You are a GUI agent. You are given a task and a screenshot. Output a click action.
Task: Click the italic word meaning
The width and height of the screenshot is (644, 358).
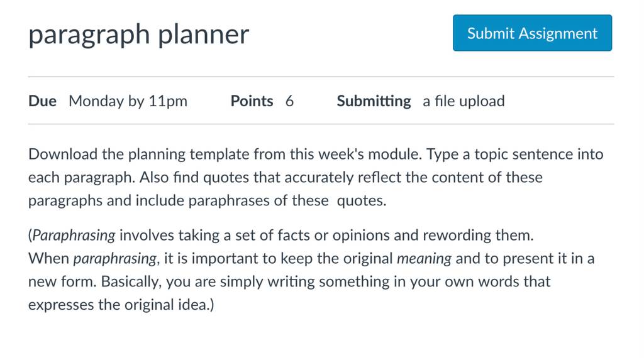point(424,259)
